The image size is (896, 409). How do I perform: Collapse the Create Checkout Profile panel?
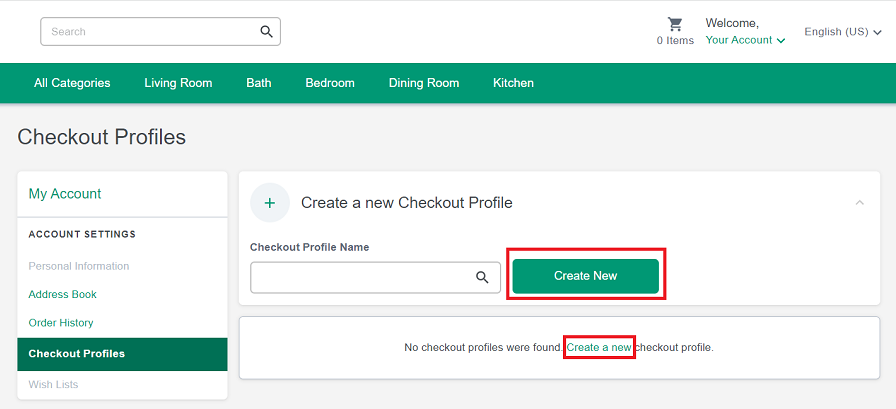point(860,203)
